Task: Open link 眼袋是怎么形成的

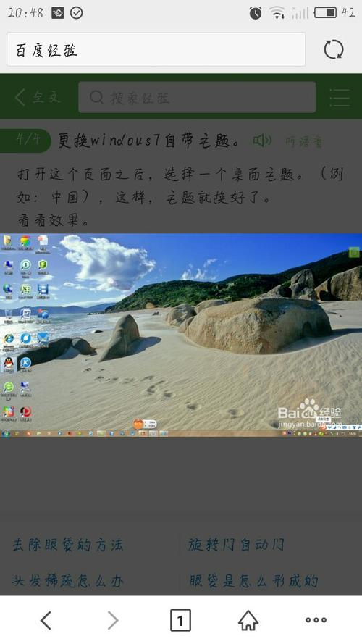Action: point(253,581)
